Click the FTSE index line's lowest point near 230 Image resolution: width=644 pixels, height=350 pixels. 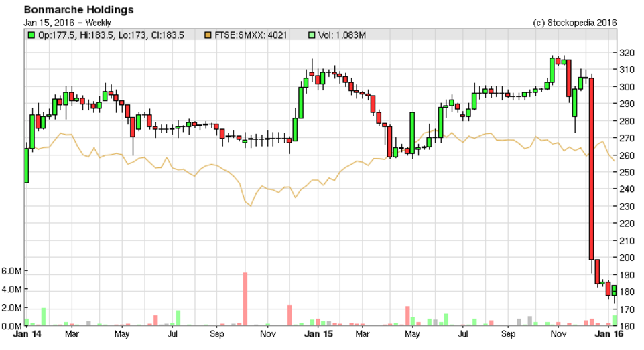[x=251, y=205]
